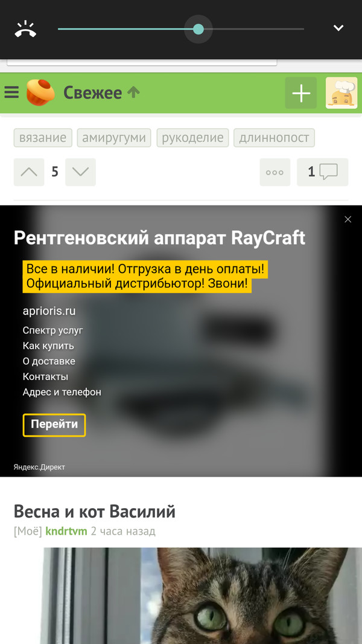Image resolution: width=362 pixels, height=644 pixels.
Task: Open three-dot more options for post
Action: click(275, 172)
